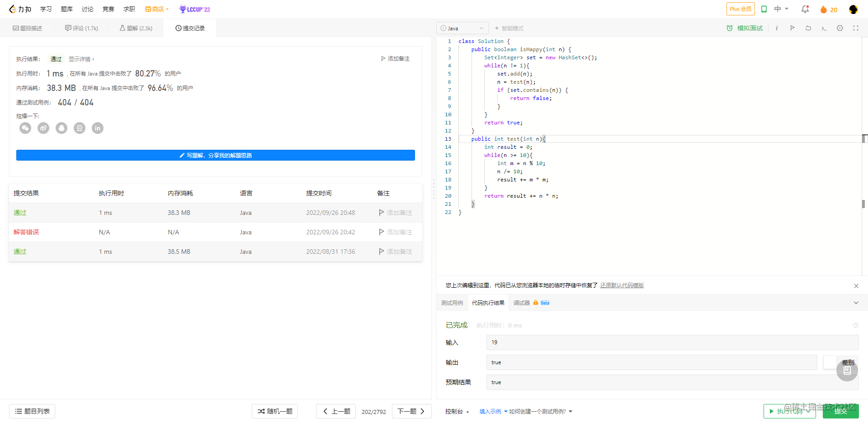Screen dimensions: 868x423
Task: Expand 显示详情 result details
Action: point(81,59)
